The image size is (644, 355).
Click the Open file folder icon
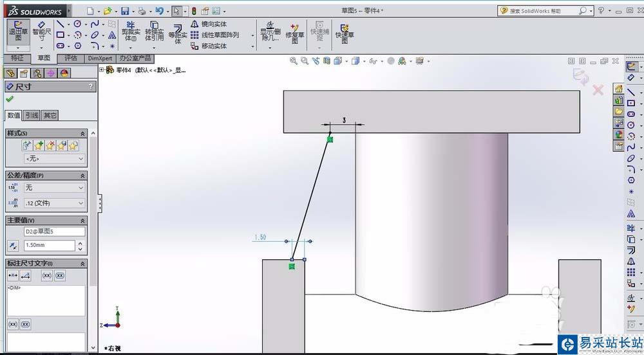point(108,11)
